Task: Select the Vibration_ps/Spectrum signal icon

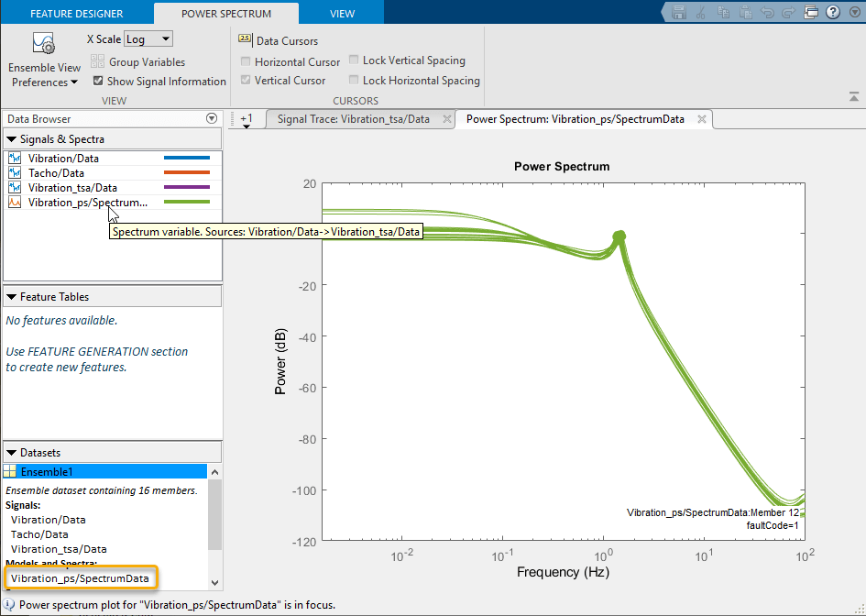Action: (15, 203)
